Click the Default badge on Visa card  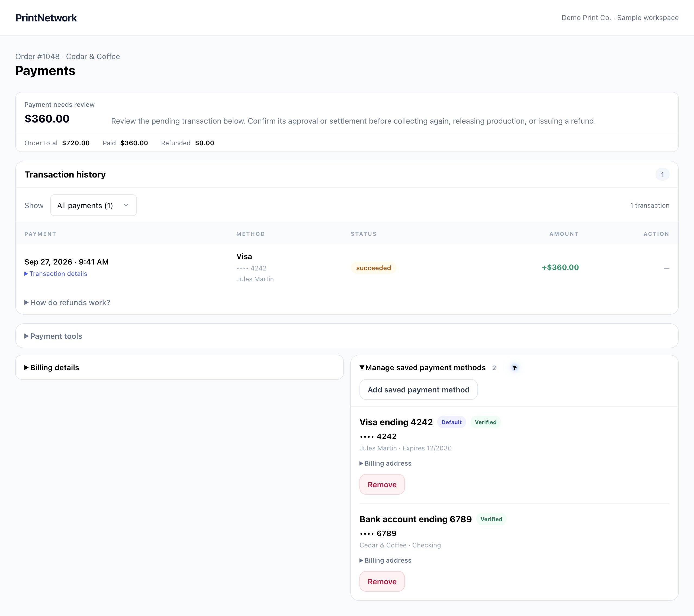452,422
